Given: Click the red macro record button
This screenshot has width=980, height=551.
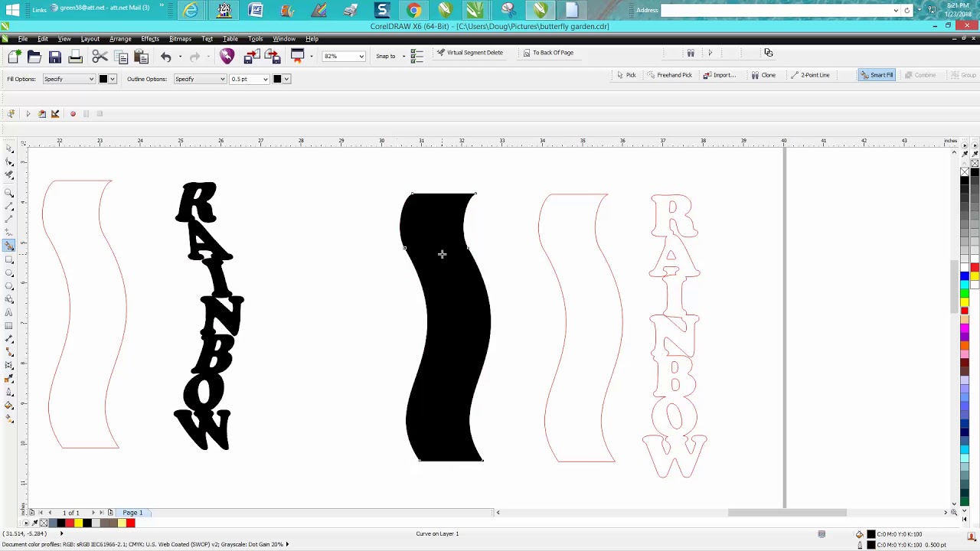Looking at the screenshot, I should tap(73, 114).
